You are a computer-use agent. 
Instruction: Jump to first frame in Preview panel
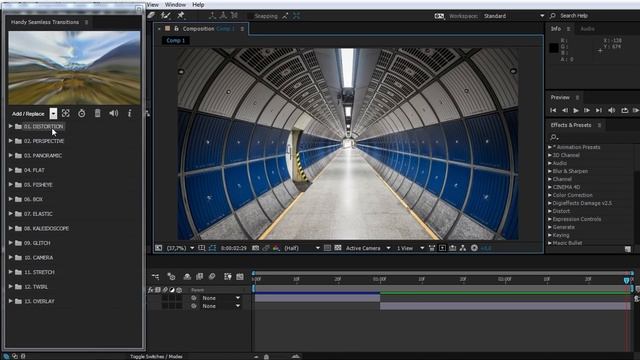(553, 110)
